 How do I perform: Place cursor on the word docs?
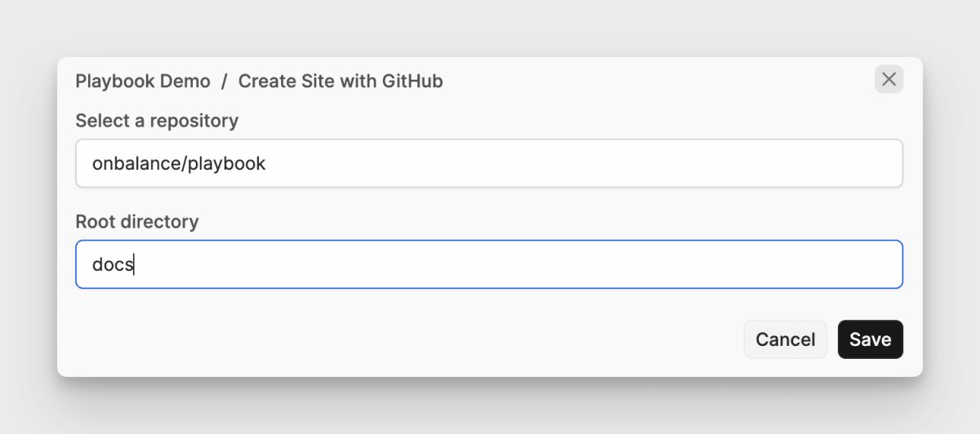coord(112,264)
